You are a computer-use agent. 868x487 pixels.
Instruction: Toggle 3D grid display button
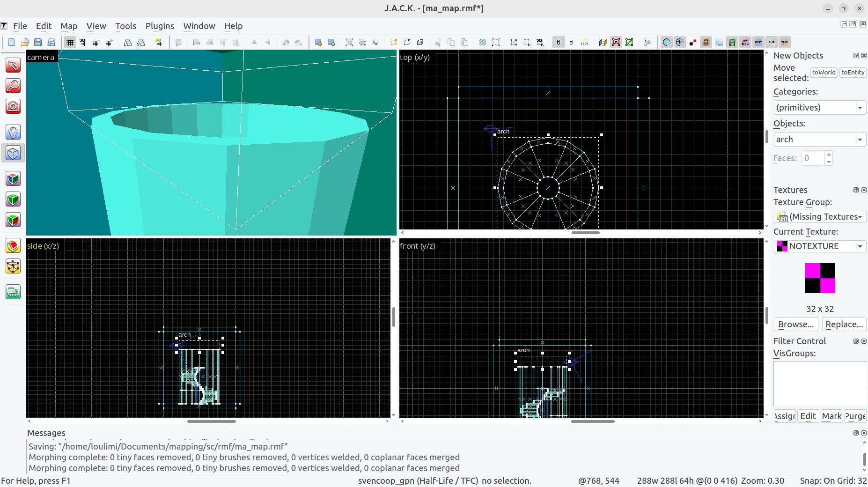83,42
